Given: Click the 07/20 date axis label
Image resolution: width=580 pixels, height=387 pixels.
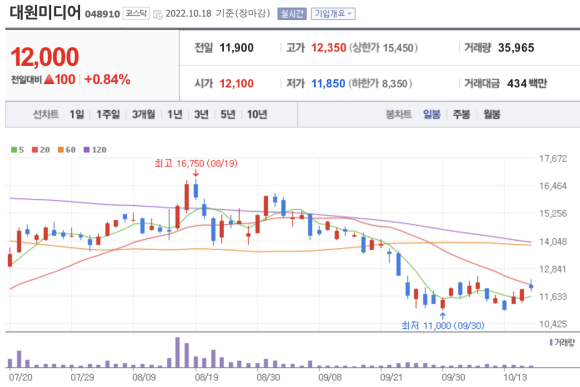Looking at the screenshot, I should pyautogui.click(x=20, y=377).
